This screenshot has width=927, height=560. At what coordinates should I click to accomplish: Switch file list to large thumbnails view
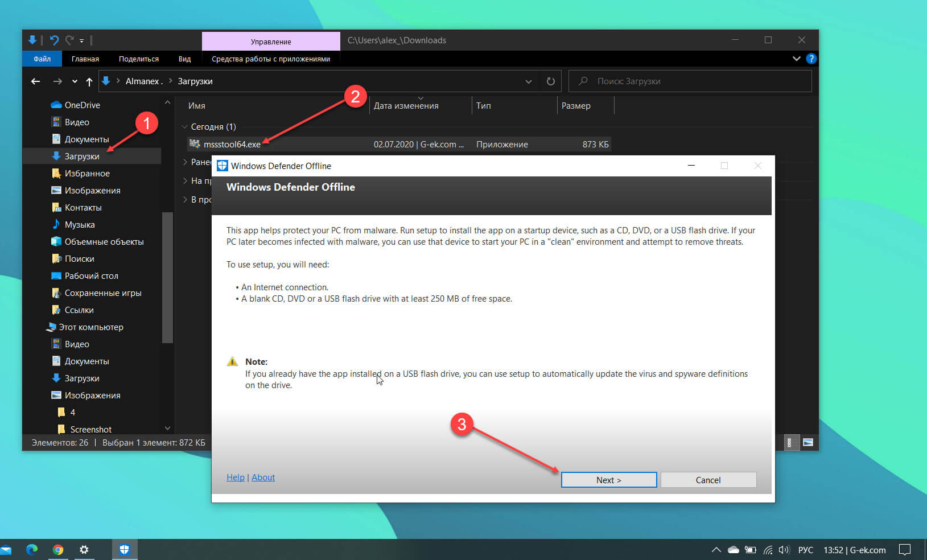[x=807, y=442]
